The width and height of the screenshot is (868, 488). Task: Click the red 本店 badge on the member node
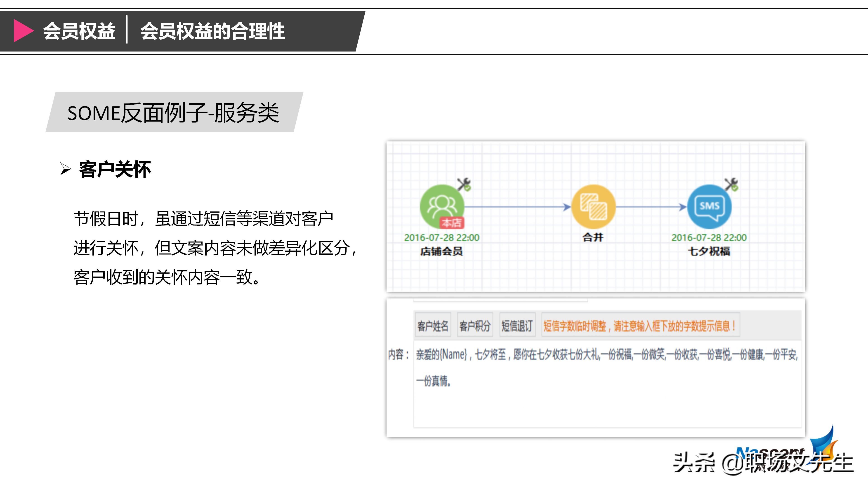point(452,223)
